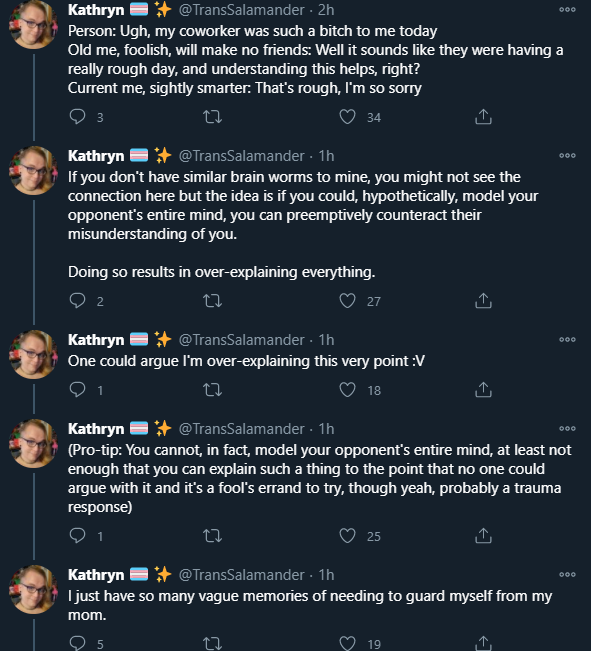Like the 'Pro-tip' tweet with 25 likes
Image resolution: width=591 pixels, height=651 pixels.
click(347, 536)
